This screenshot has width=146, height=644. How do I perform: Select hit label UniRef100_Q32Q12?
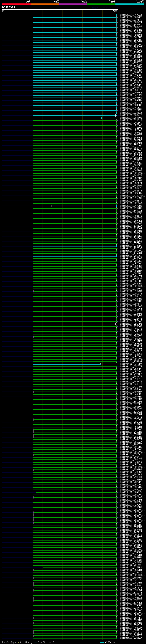coord(131,241)
